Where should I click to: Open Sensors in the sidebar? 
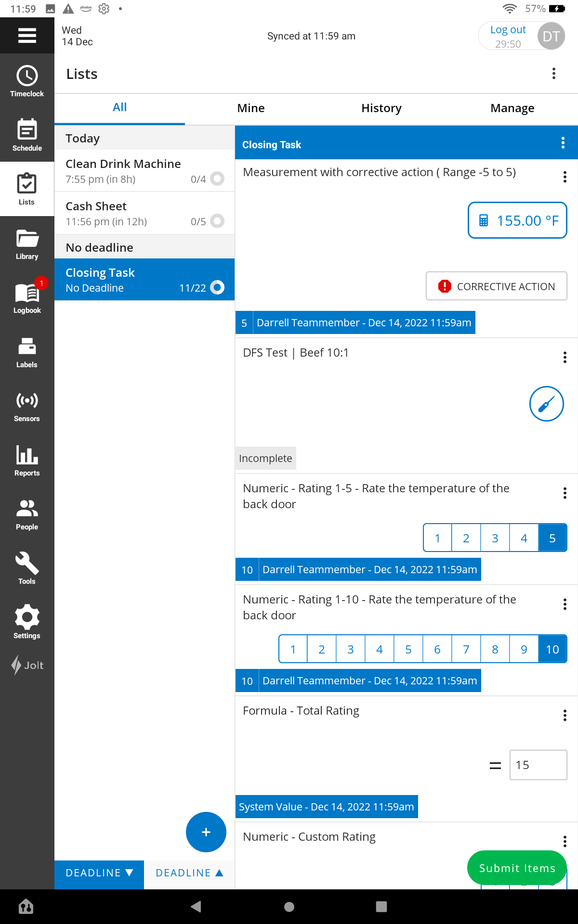27,406
